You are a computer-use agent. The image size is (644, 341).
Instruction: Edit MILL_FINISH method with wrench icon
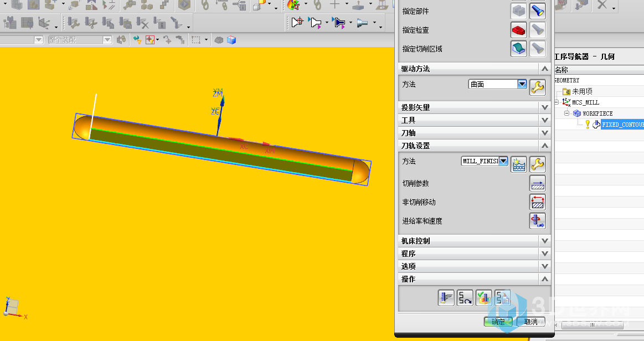537,164
